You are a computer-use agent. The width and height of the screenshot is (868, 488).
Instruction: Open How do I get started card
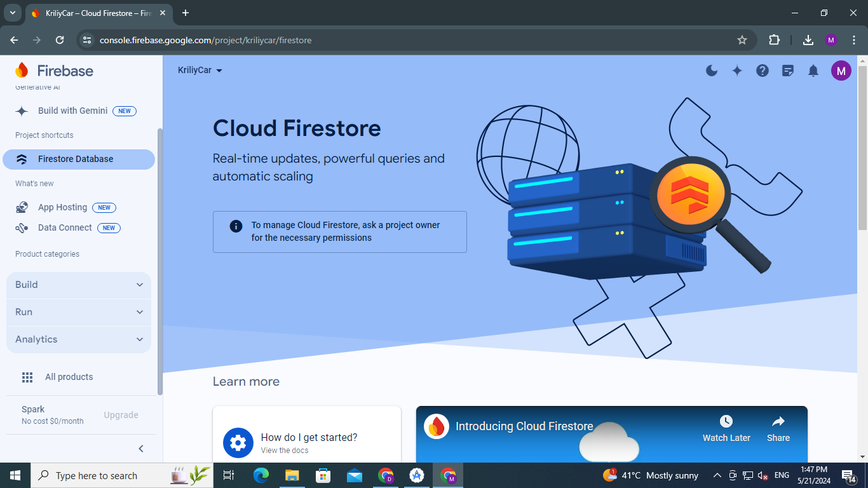point(307,434)
